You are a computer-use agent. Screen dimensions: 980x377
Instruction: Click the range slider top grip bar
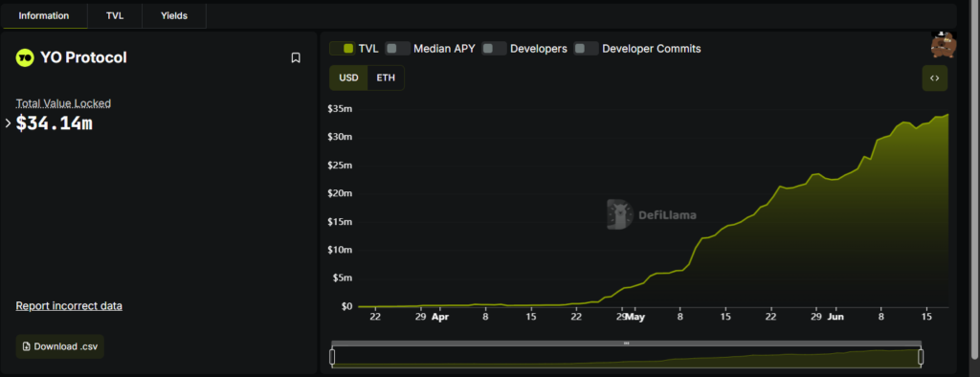pyautogui.click(x=626, y=344)
